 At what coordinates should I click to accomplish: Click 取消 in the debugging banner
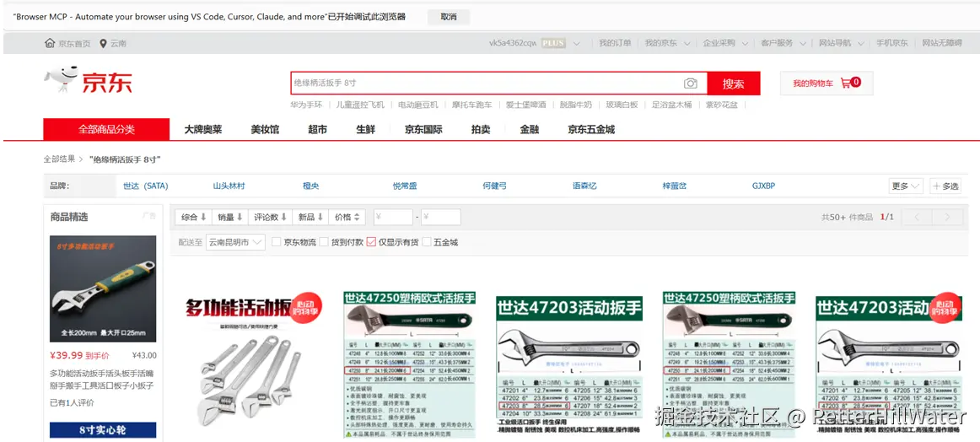[449, 17]
